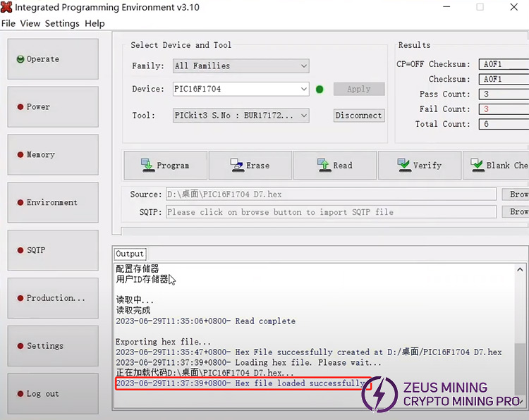
Task: Open the Device dropdown arrow
Action: coord(303,89)
